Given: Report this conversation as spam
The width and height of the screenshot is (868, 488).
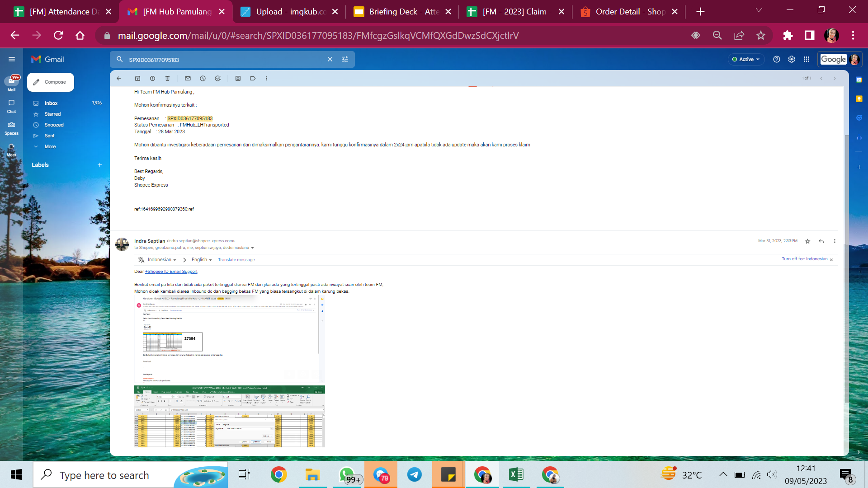Looking at the screenshot, I should [x=152, y=79].
